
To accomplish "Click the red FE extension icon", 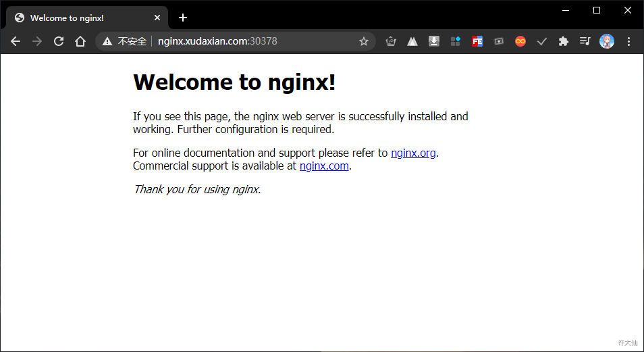I will click(477, 41).
